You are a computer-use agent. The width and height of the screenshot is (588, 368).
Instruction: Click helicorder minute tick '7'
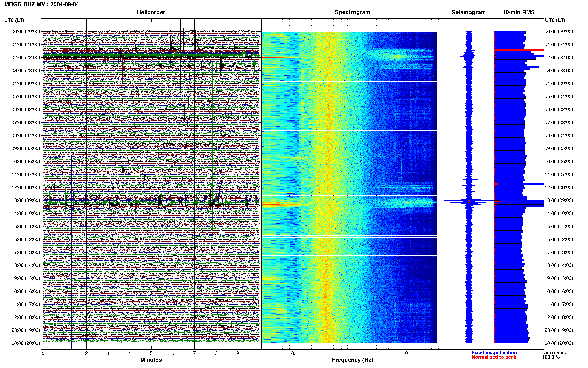195,353
